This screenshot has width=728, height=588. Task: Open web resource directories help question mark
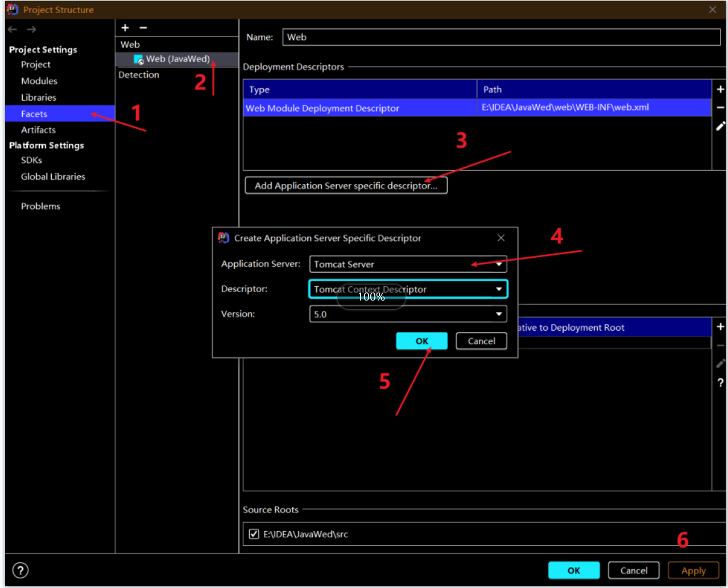click(720, 383)
